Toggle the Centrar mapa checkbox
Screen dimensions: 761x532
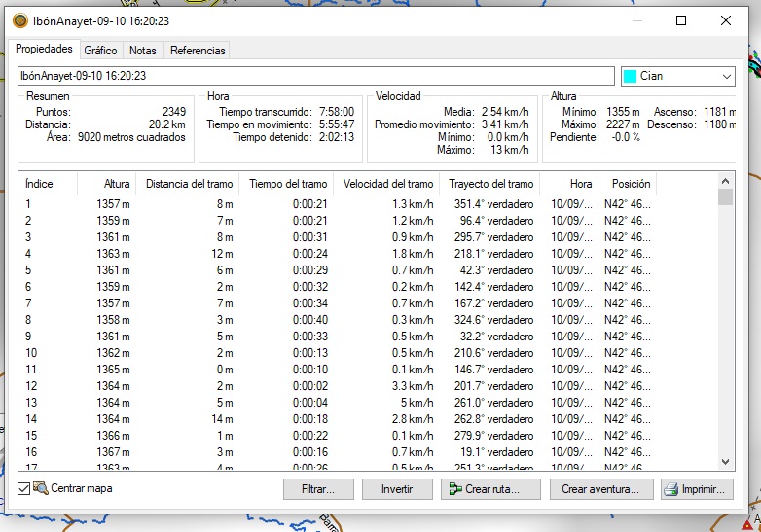coord(24,488)
